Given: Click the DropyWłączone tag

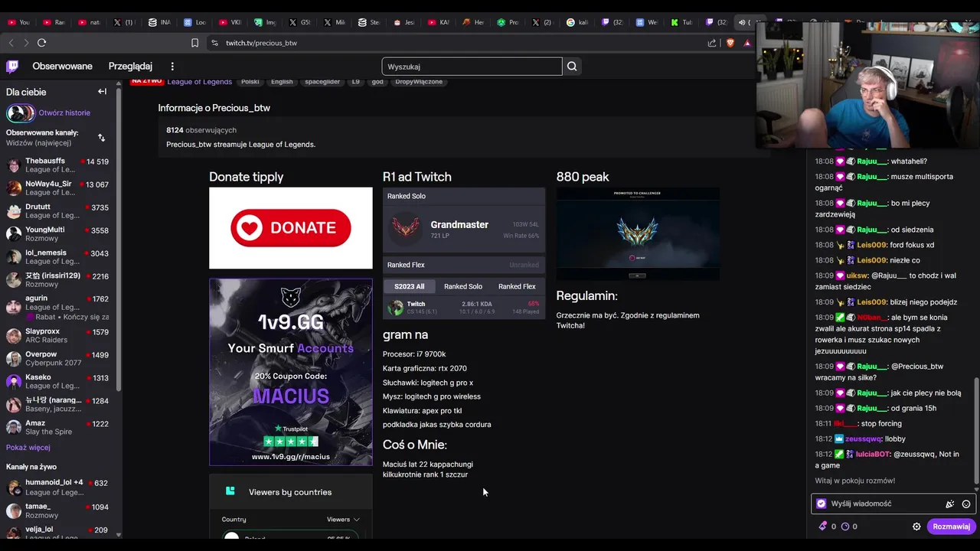Looking at the screenshot, I should click(x=419, y=81).
